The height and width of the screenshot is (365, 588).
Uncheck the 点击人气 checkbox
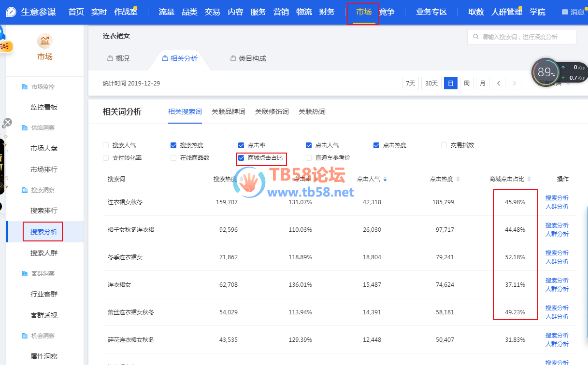point(309,145)
